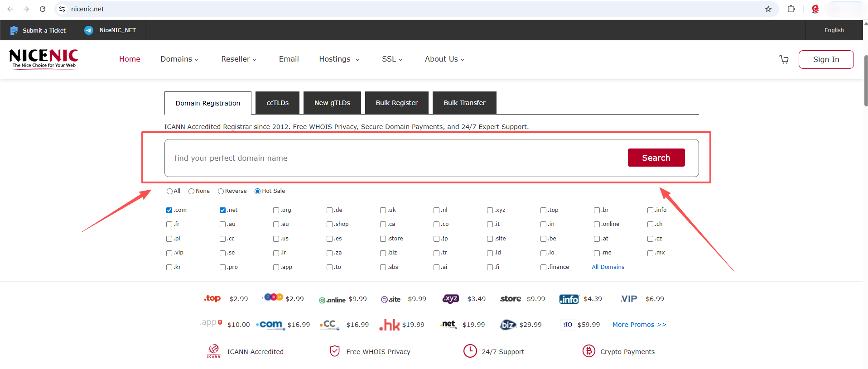Click the Sign In button
The width and height of the screenshot is (868, 369).
point(826,59)
